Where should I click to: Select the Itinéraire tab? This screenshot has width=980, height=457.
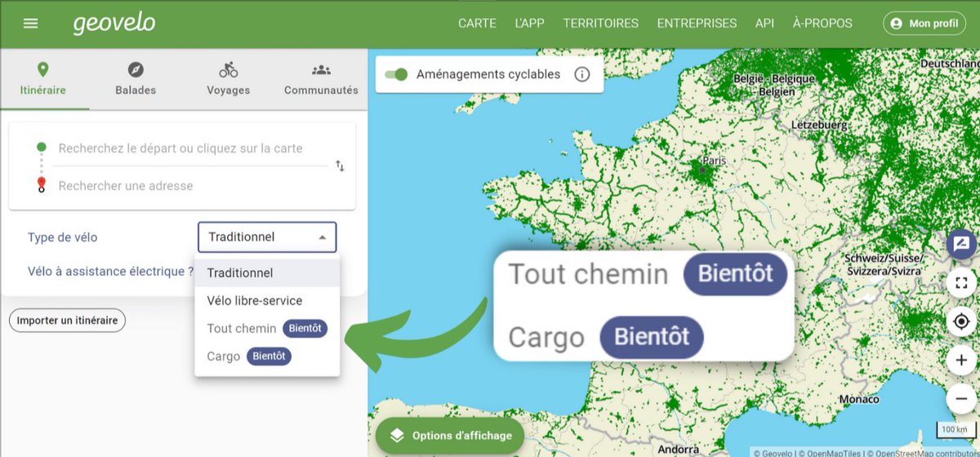click(x=43, y=79)
